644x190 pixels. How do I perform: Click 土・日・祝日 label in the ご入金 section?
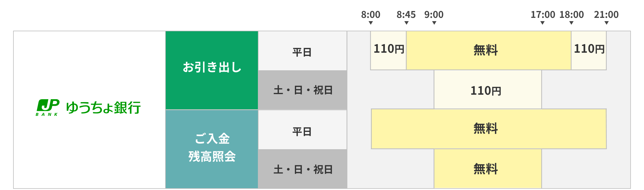click(302, 169)
